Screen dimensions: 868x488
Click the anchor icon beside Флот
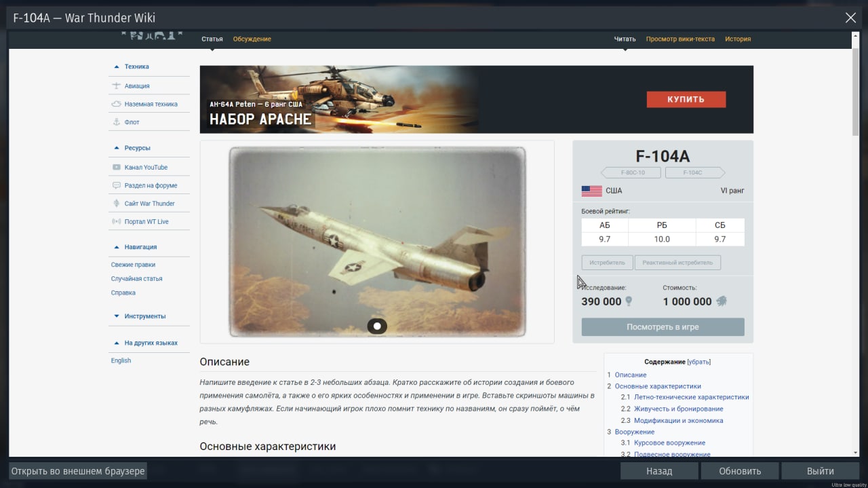[x=116, y=122]
